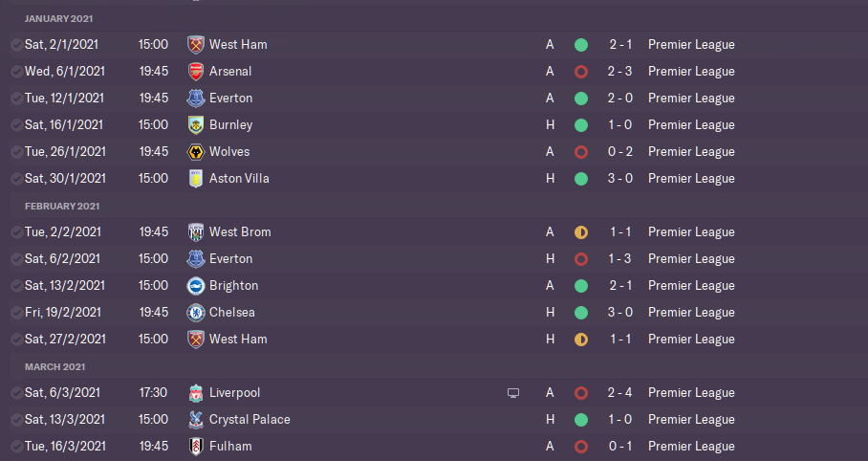Toggle the checkmark beside Fri, 19/2/2021
This screenshot has width=868, height=461.
(16, 313)
